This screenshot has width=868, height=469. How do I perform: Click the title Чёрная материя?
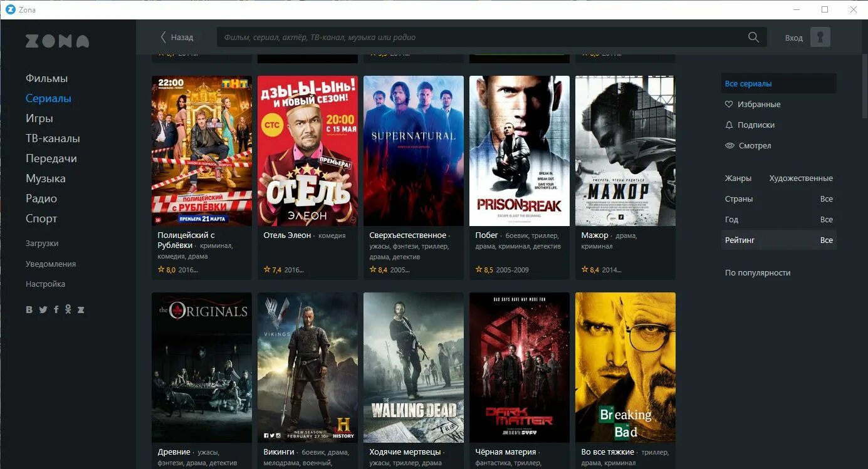click(506, 452)
